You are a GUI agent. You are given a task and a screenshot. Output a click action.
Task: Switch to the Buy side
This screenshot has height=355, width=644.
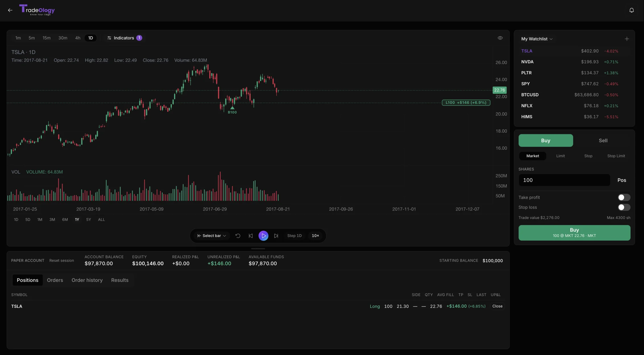[x=546, y=141]
